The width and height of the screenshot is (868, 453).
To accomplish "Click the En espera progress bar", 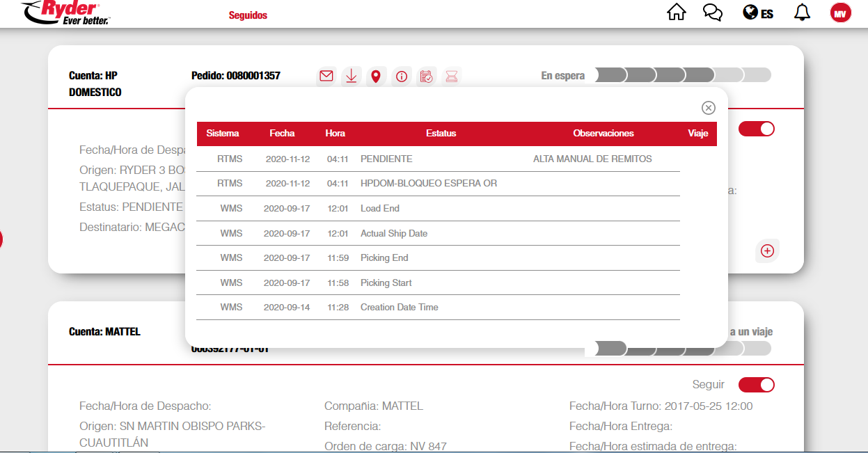I will (683, 75).
